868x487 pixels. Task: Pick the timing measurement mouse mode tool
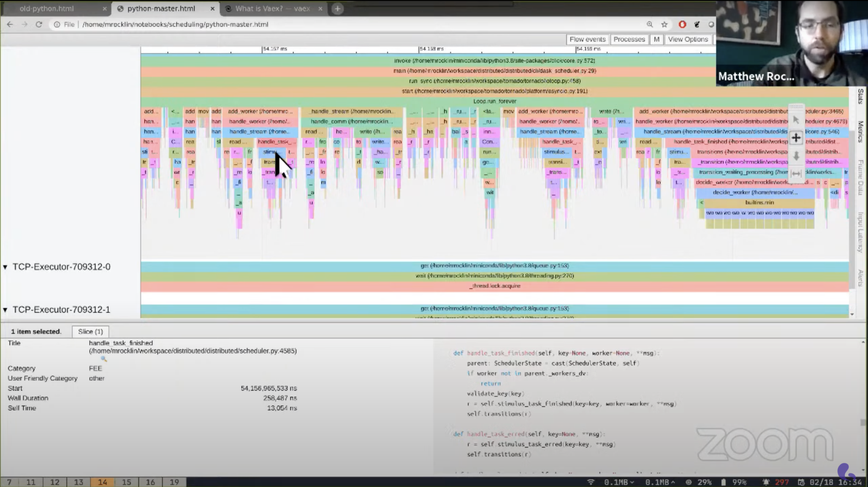796,173
